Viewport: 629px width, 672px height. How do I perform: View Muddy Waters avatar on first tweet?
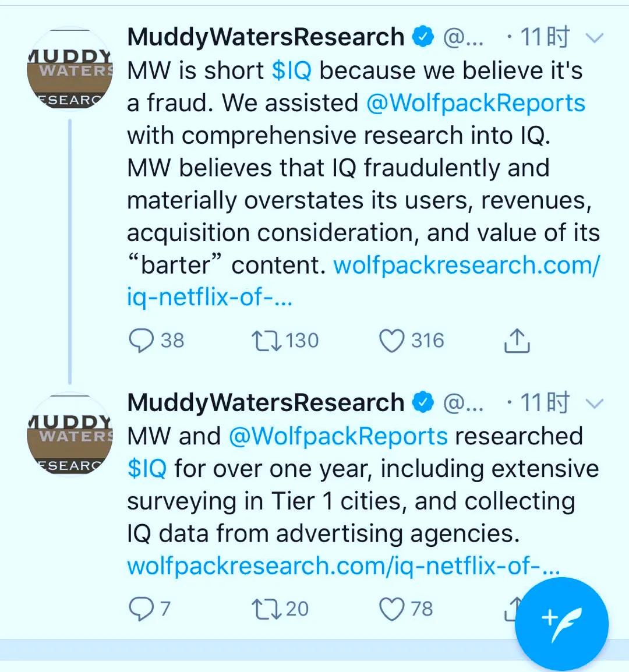[70, 69]
